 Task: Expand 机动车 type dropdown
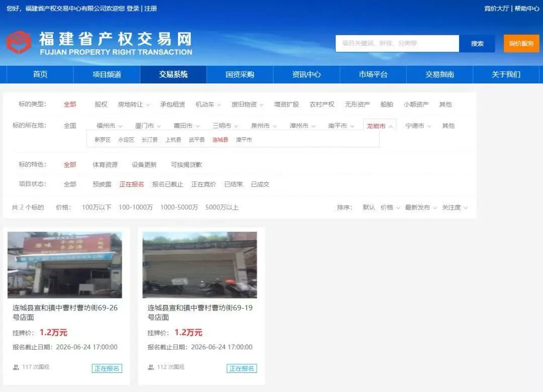pos(208,104)
